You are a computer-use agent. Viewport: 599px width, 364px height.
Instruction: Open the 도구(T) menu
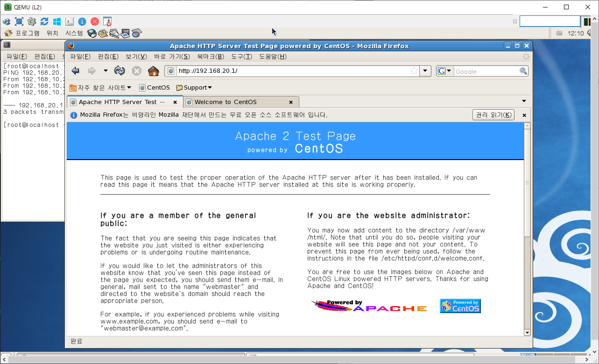point(241,56)
